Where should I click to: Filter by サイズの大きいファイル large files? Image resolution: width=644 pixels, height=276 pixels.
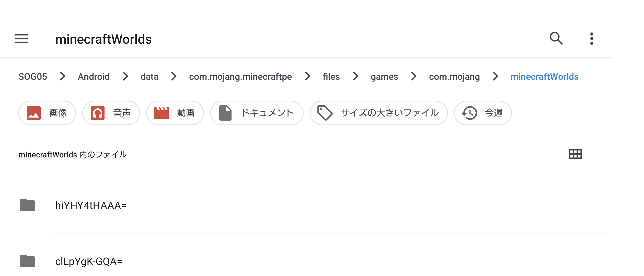coord(379,113)
